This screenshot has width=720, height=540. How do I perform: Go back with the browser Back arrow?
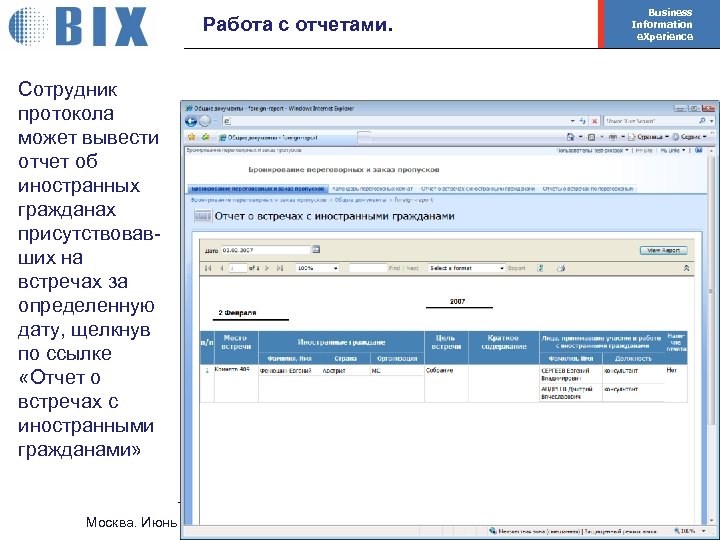[x=191, y=121]
